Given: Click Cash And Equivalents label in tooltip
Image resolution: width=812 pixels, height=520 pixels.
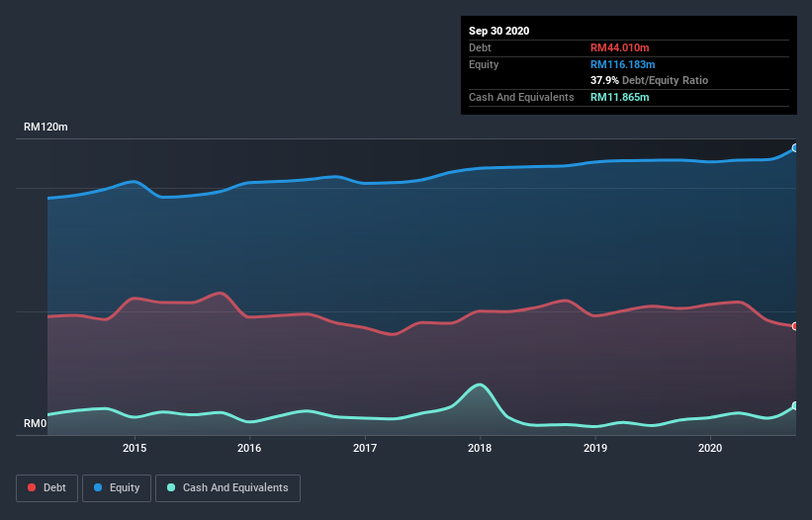Looking at the screenshot, I should point(521,97).
